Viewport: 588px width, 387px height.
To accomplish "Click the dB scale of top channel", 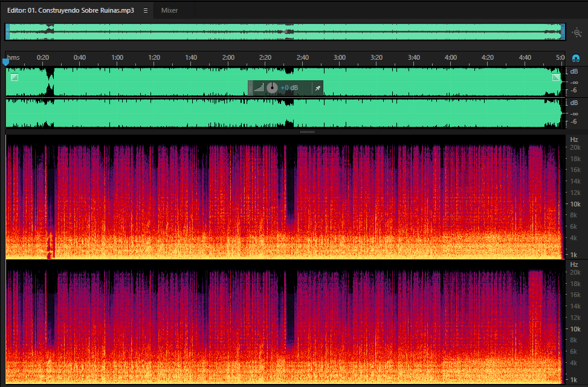I will [x=574, y=81].
